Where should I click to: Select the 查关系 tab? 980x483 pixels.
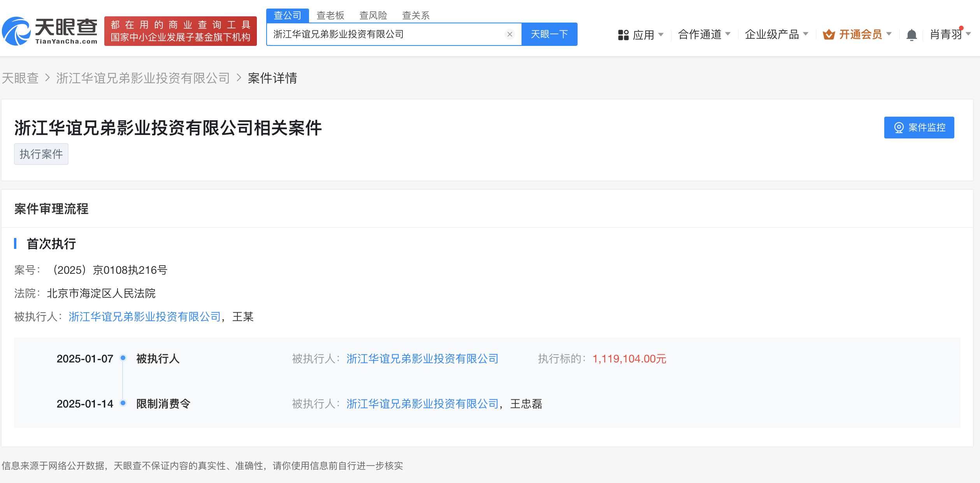pyautogui.click(x=416, y=16)
